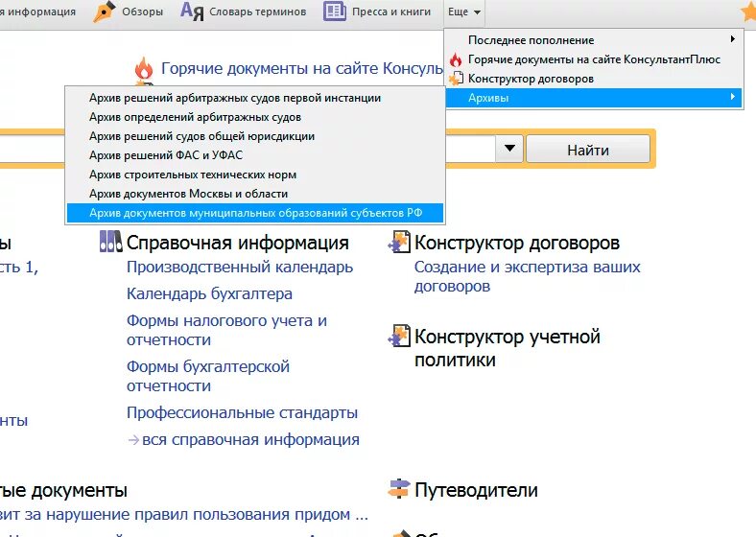
Task: Click the star icon at top right
Action: tap(748, 11)
